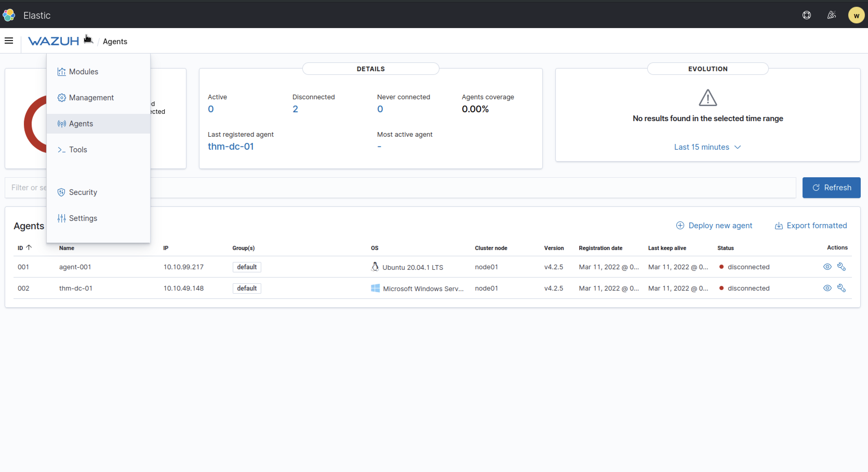Viewport: 868px width, 472px height.
Task: Sort by Version column header
Action: click(x=554, y=248)
